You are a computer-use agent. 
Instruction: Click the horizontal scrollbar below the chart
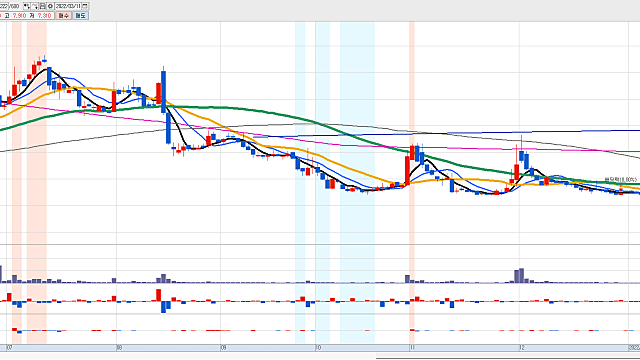(508, 358)
